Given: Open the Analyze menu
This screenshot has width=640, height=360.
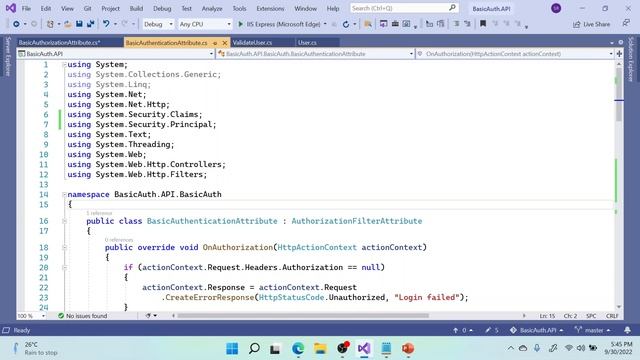Looking at the screenshot, I should click(x=212, y=8).
